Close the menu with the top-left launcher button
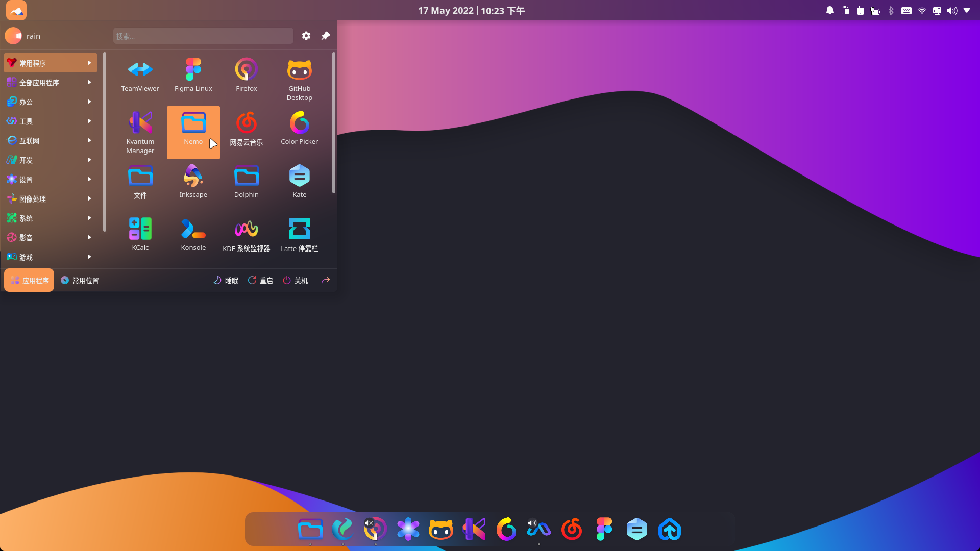Viewport: 980px width, 551px height. 16,10
